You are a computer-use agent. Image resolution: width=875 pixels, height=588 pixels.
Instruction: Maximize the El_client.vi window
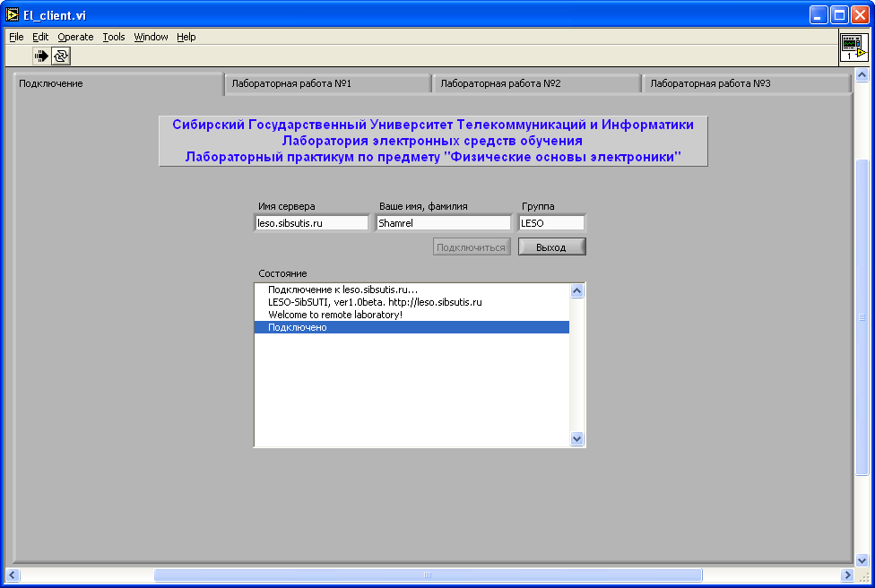point(839,15)
